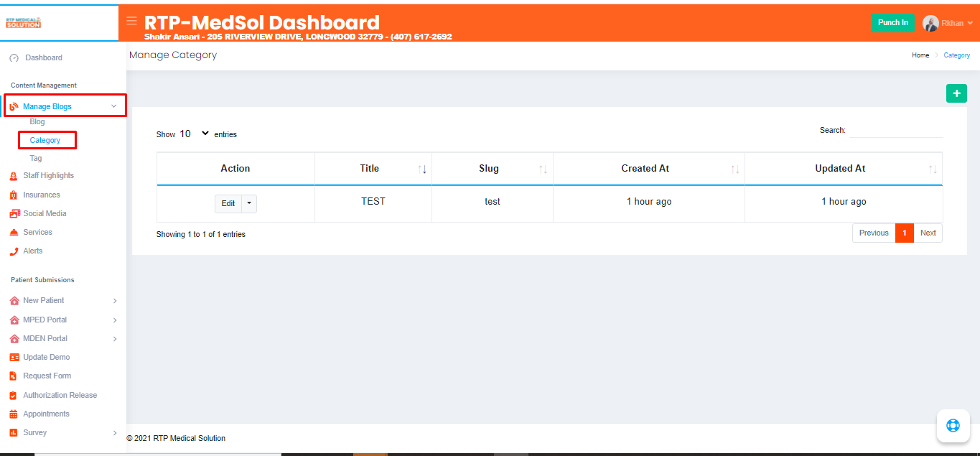This screenshot has width=980, height=456.
Task: Sort table by Updated At arrows
Action: pos(933,169)
